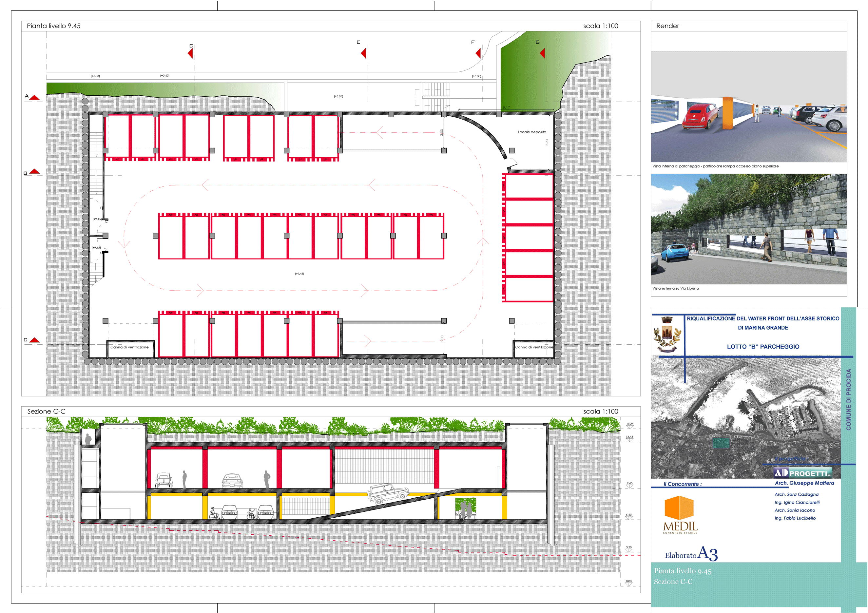Click 'Sezione C-C' in the teal footer
This screenshot has height=613, width=868.
click(673, 582)
